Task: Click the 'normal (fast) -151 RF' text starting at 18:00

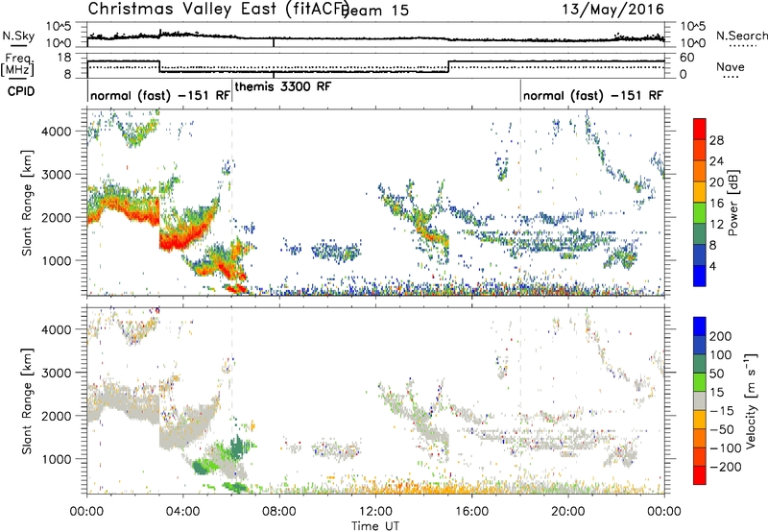Action: click(x=593, y=96)
